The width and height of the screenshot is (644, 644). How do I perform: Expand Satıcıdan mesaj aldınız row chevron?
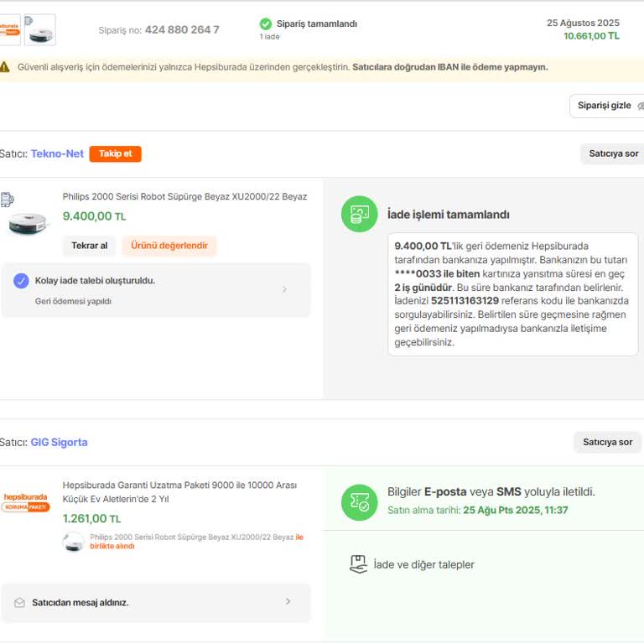point(288,602)
